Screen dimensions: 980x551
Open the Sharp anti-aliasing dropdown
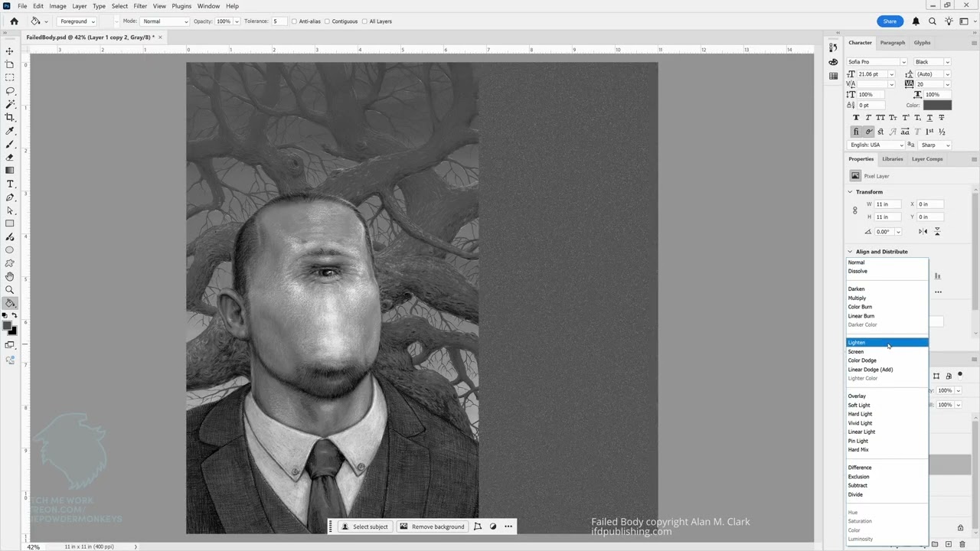point(936,145)
